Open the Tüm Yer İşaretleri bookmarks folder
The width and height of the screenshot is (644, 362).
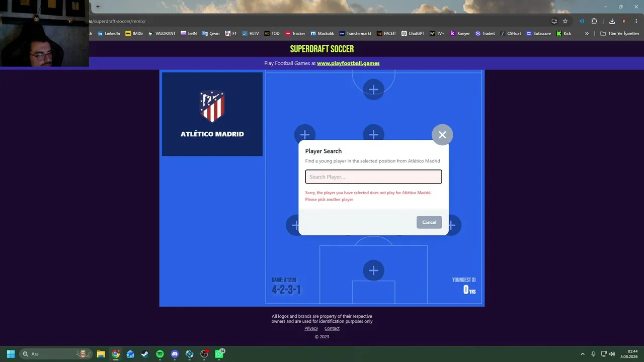pos(620,34)
